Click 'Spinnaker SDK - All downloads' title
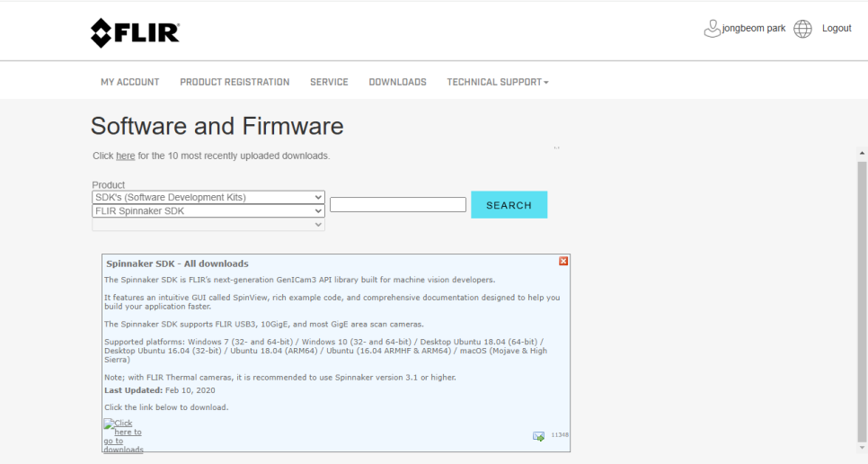Screen dimensions: 868x464 coord(177,263)
